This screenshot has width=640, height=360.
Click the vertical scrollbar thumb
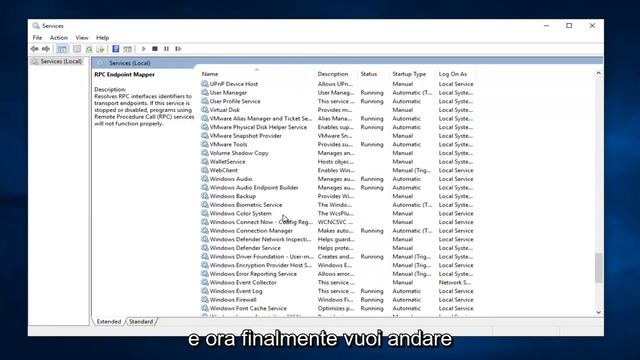[598, 268]
